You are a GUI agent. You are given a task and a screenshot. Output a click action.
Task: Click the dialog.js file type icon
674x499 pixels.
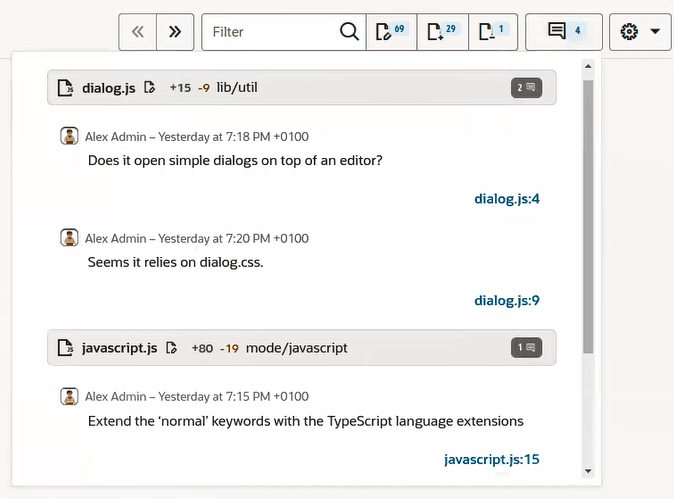point(65,88)
